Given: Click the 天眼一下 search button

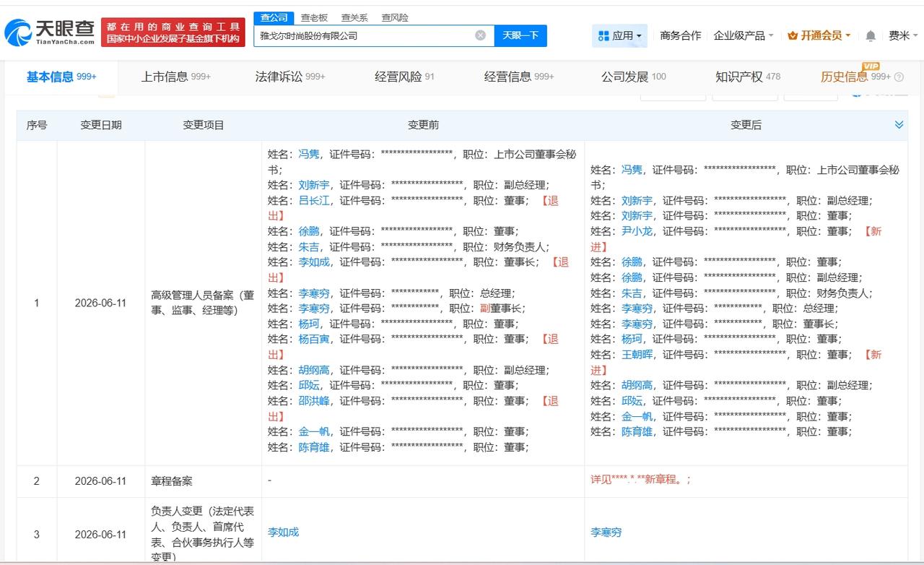Looking at the screenshot, I should point(520,35).
